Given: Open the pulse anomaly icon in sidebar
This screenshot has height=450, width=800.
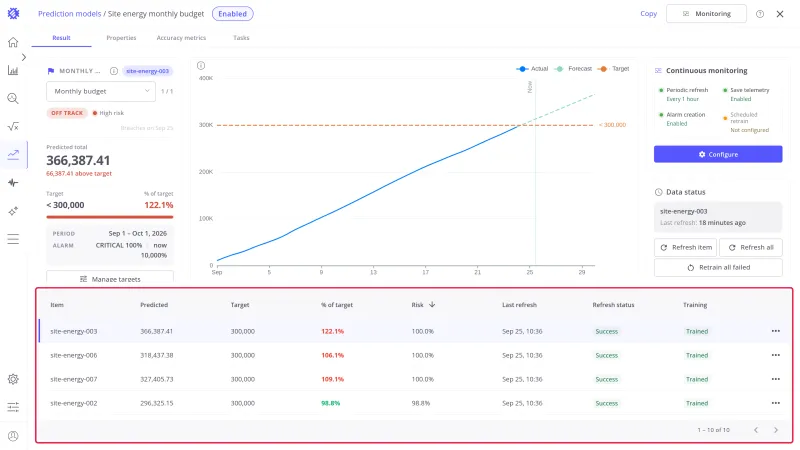Looking at the screenshot, I should pyautogui.click(x=13, y=183).
